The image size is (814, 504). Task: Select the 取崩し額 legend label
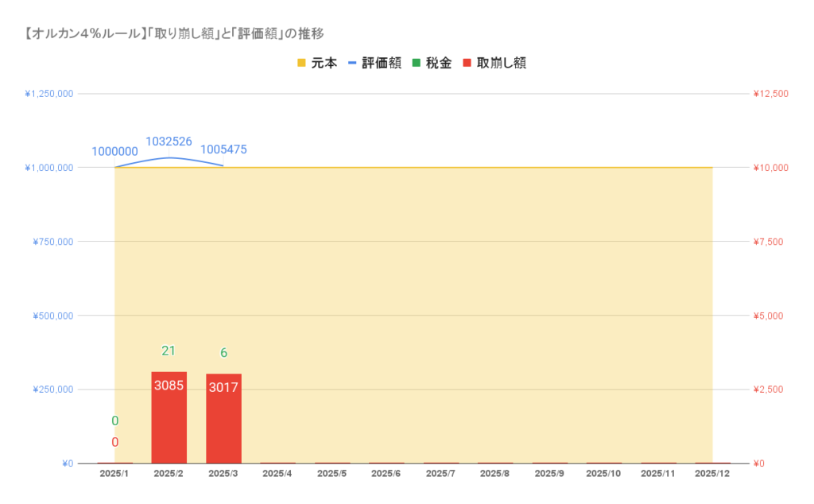[502, 64]
